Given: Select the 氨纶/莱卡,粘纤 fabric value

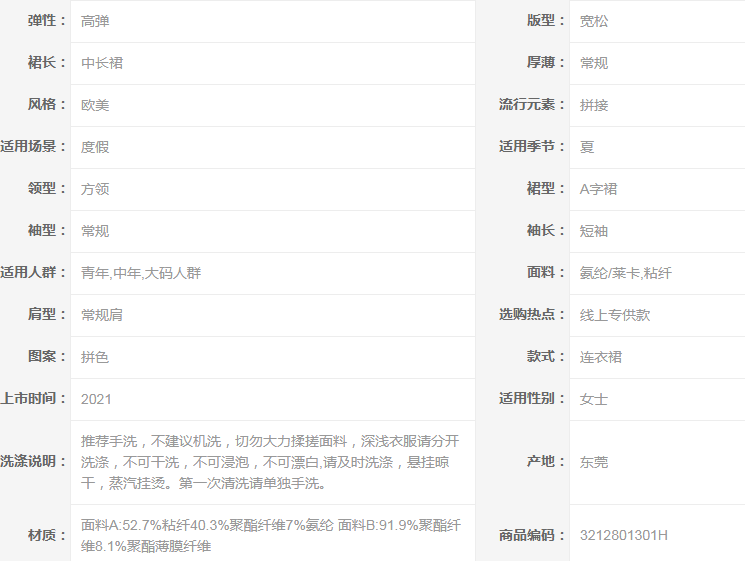Looking at the screenshot, I should point(626,273).
